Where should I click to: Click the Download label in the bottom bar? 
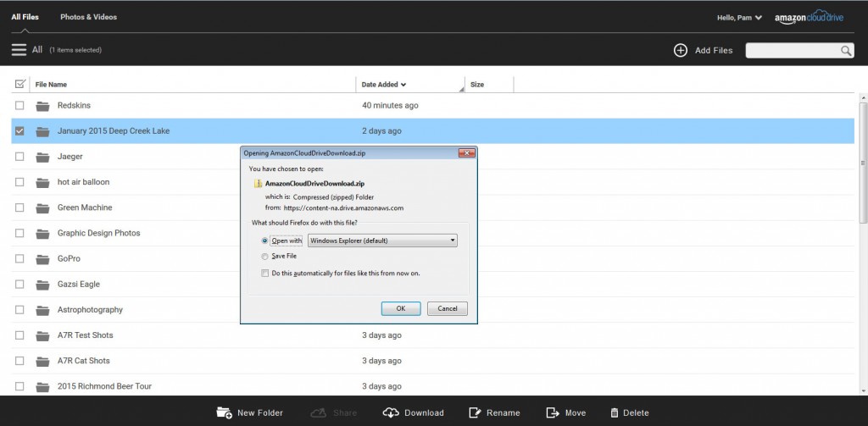(424, 412)
